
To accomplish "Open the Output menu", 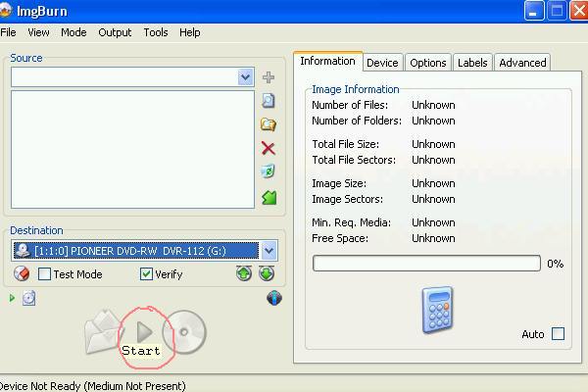I will point(115,32).
